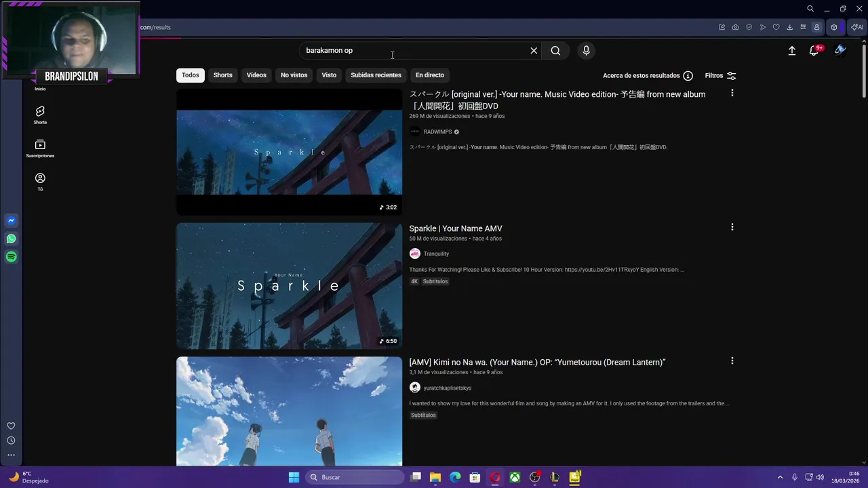Go to the Tranquility channel

(x=436, y=254)
